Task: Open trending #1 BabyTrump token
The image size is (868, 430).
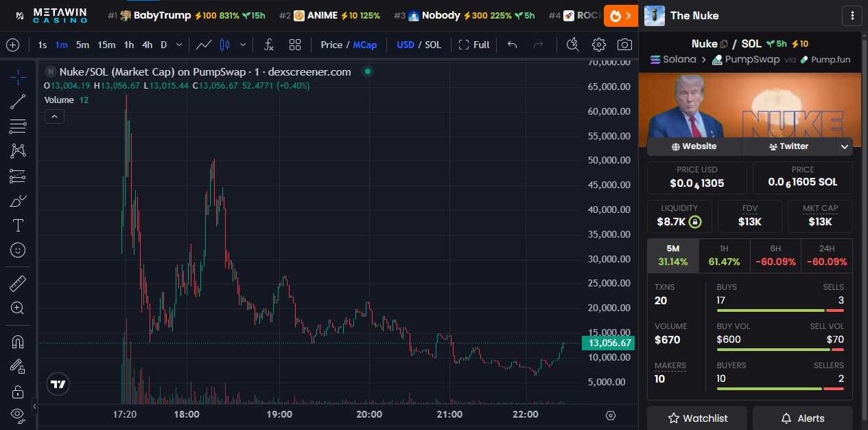Action: (187, 15)
